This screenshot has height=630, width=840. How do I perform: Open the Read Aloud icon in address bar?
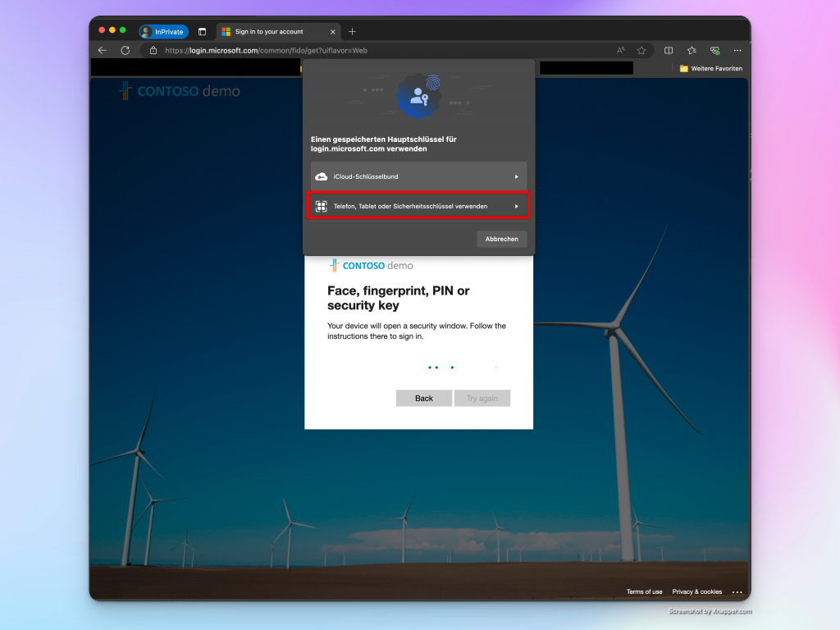coord(621,50)
